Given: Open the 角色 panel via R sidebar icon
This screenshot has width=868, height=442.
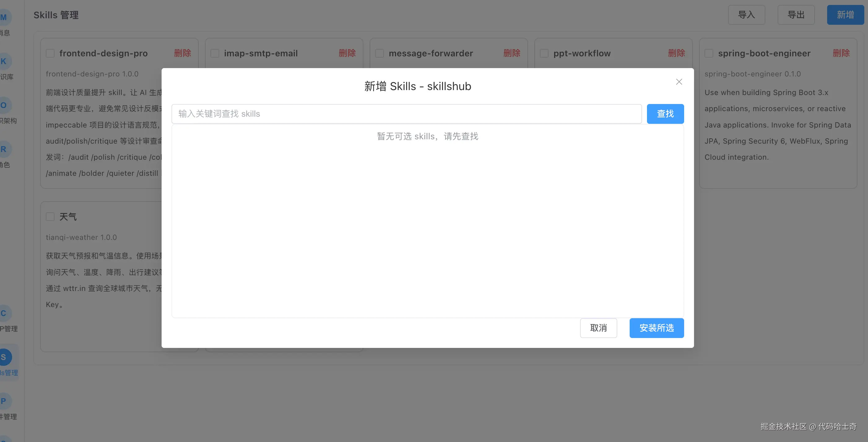Looking at the screenshot, I should pyautogui.click(x=4, y=149).
